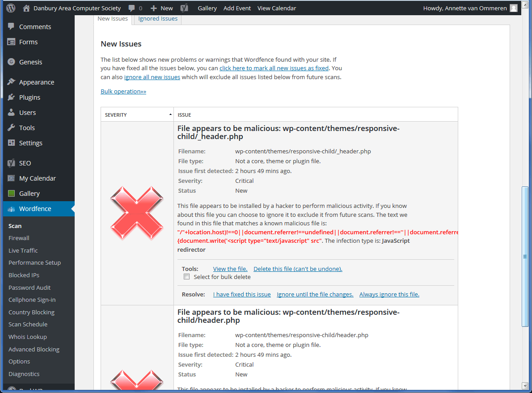The image size is (532, 393).
Task: Open the New menu in admin bar
Action: (162, 8)
